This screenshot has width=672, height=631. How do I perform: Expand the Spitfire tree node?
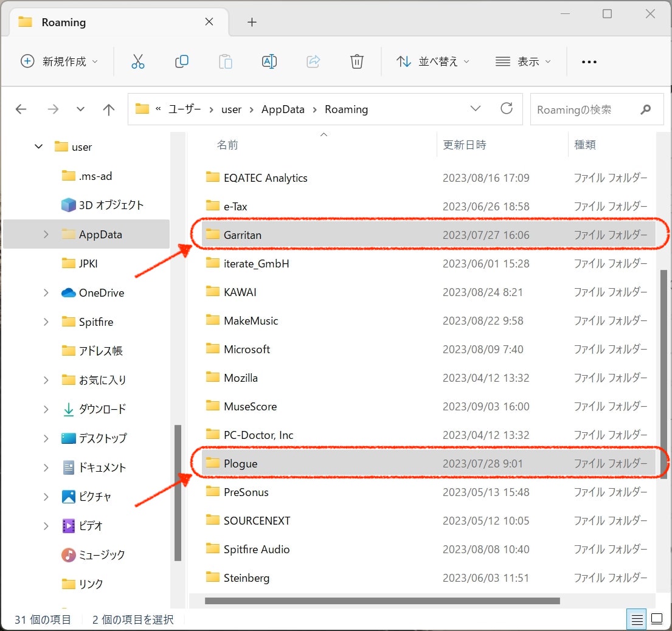46,322
